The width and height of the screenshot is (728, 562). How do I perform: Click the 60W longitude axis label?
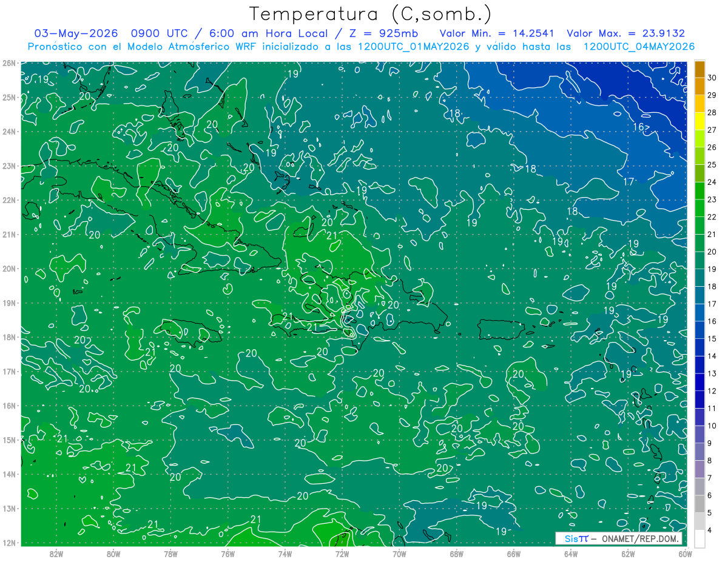[x=685, y=554]
